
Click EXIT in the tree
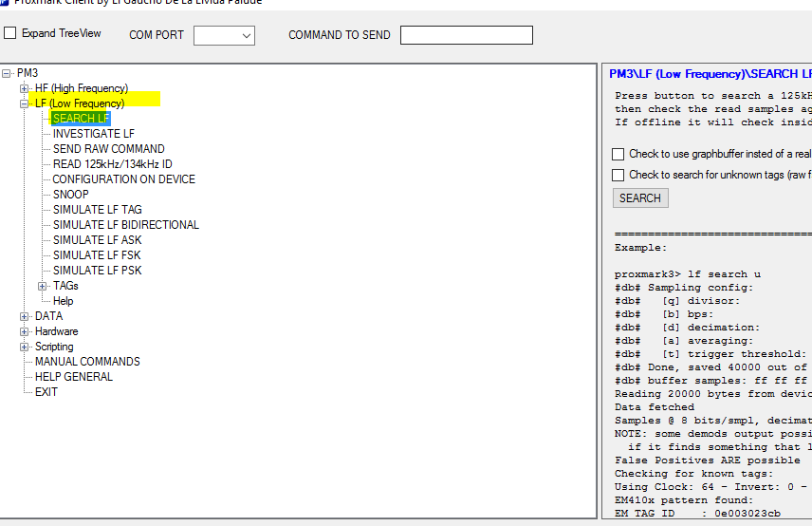(x=46, y=392)
